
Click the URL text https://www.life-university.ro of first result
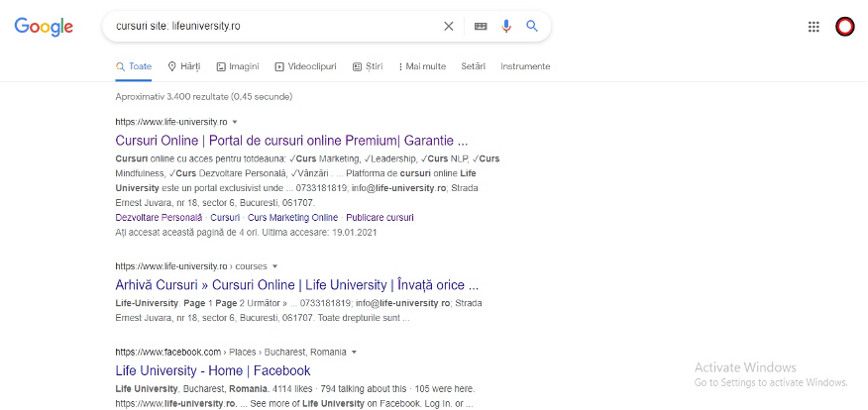171,122
